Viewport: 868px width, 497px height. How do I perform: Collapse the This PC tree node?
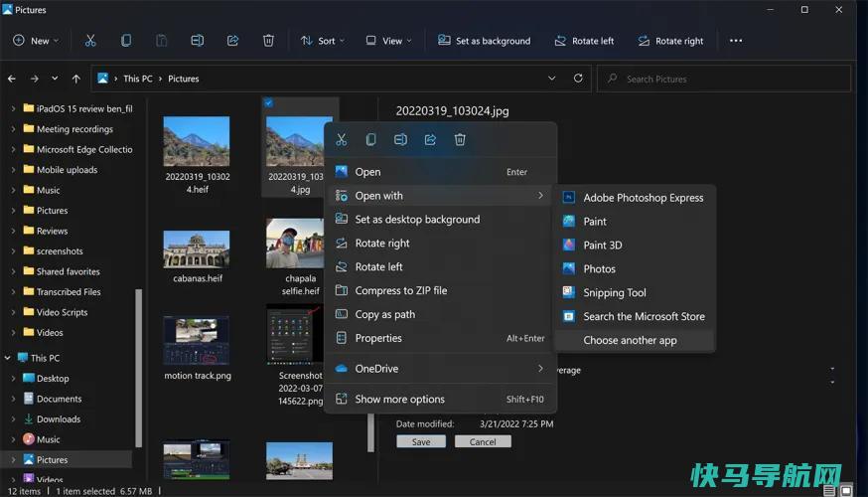[x=7, y=358]
